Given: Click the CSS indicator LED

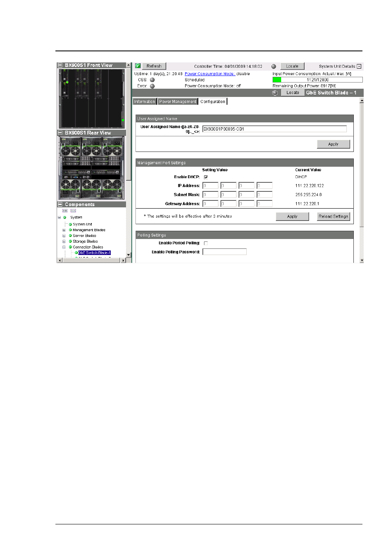Looking at the screenshot, I should point(152,80).
